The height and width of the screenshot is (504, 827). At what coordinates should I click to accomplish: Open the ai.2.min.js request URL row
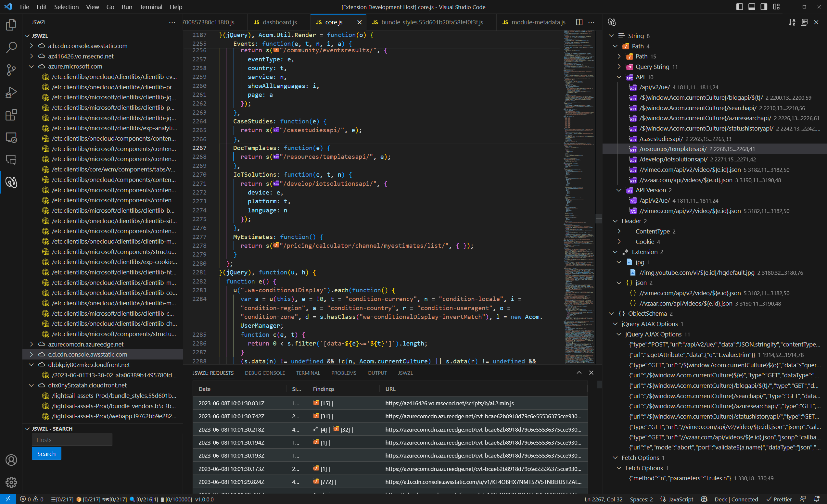[449, 403]
